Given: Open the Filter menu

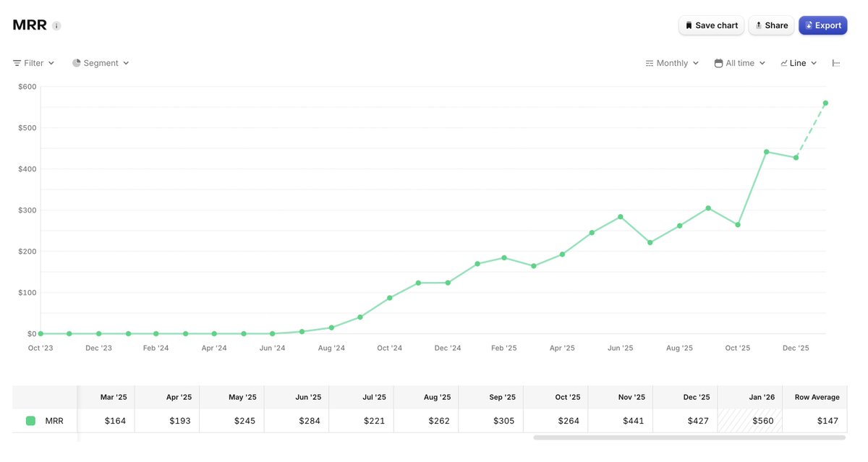Looking at the screenshot, I should coord(33,62).
